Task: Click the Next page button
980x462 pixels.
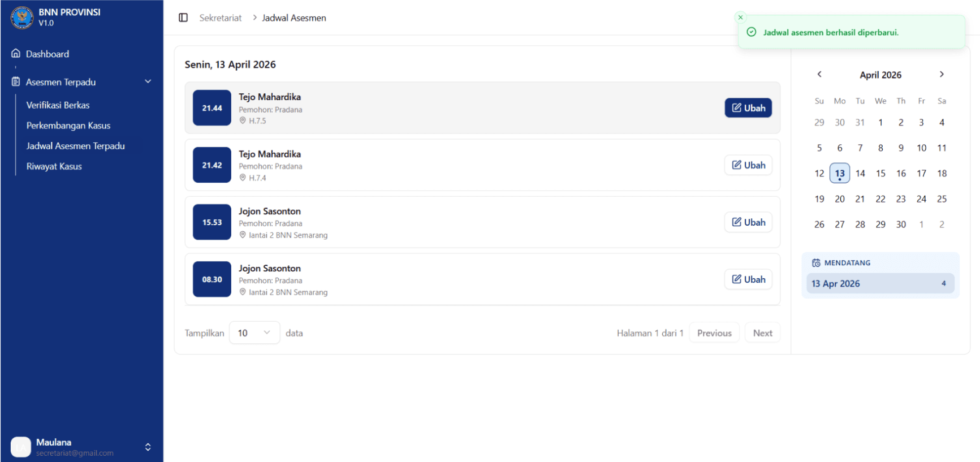Action: pos(762,333)
